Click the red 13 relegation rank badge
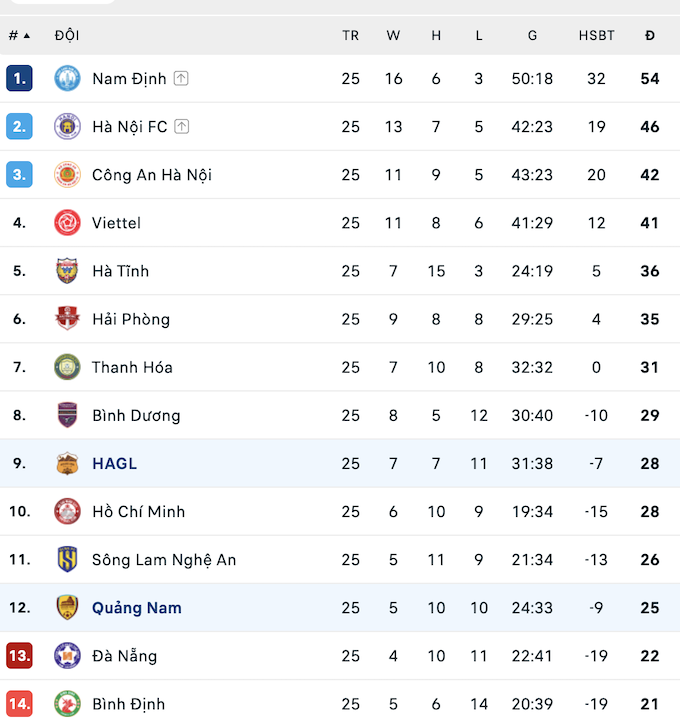This screenshot has width=680, height=721. pyautogui.click(x=19, y=655)
